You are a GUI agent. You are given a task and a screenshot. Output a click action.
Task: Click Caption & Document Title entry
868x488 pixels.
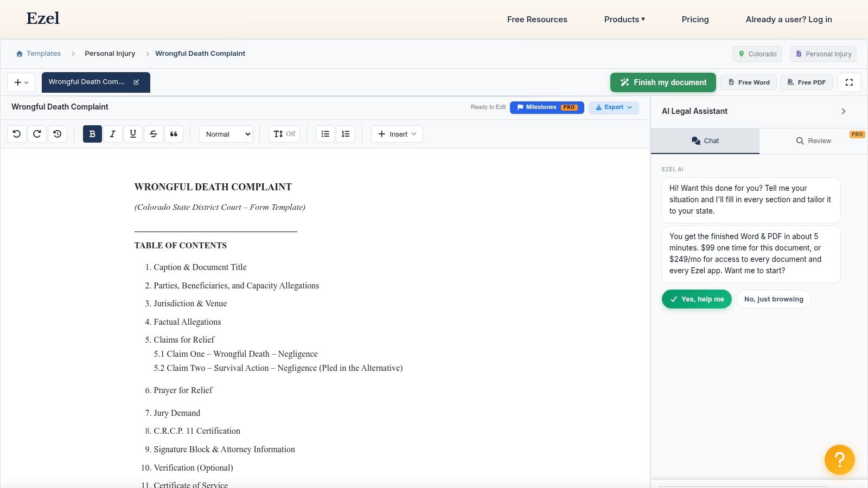click(200, 267)
